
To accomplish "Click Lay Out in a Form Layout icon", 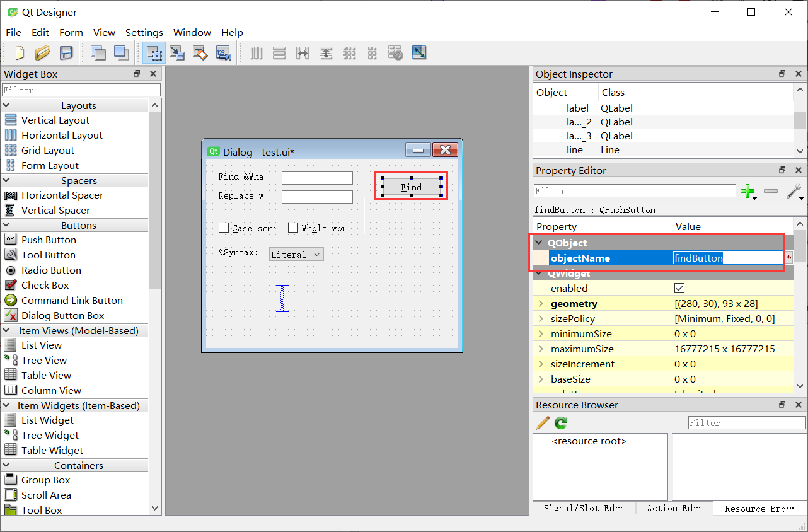I will click(372, 53).
